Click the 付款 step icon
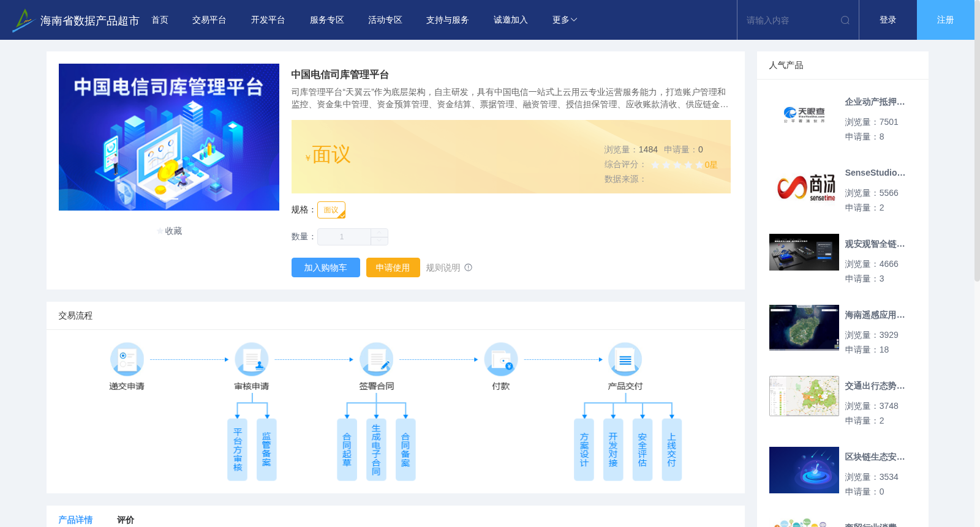Image resolution: width=980 pixels, height=527 pixels. (501, 359)
